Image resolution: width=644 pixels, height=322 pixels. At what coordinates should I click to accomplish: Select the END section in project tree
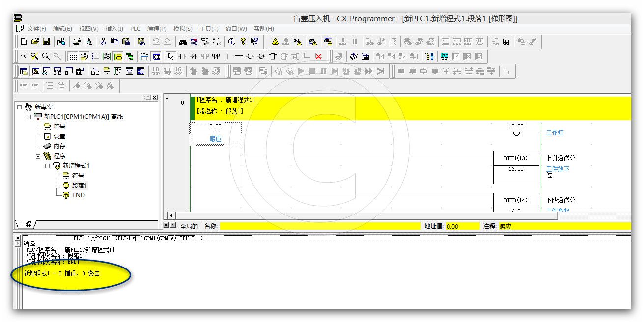click(x=78, y=195)
